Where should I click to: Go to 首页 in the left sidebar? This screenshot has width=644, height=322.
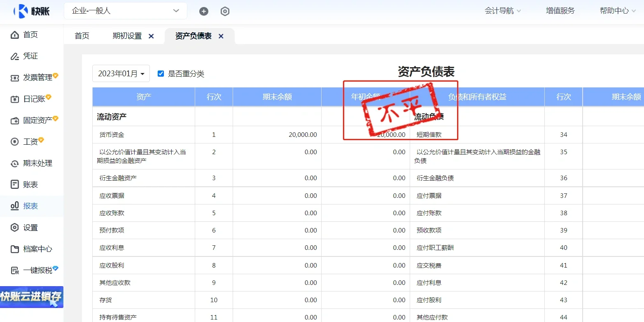tap(30, 35)
